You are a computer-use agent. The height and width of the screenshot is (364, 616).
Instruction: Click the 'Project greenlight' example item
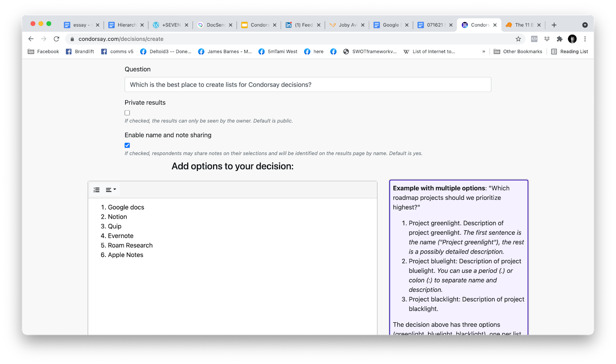point(466,237)
